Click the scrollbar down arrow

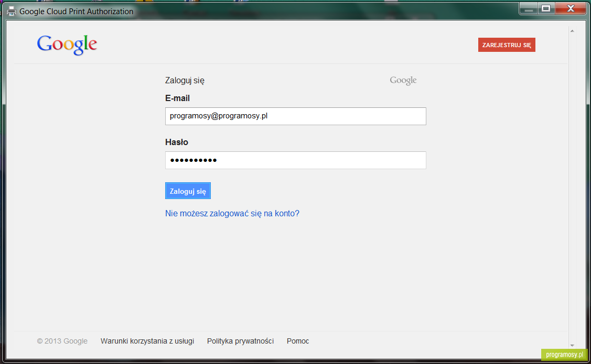pyautogui.click(x=572, y=345)
